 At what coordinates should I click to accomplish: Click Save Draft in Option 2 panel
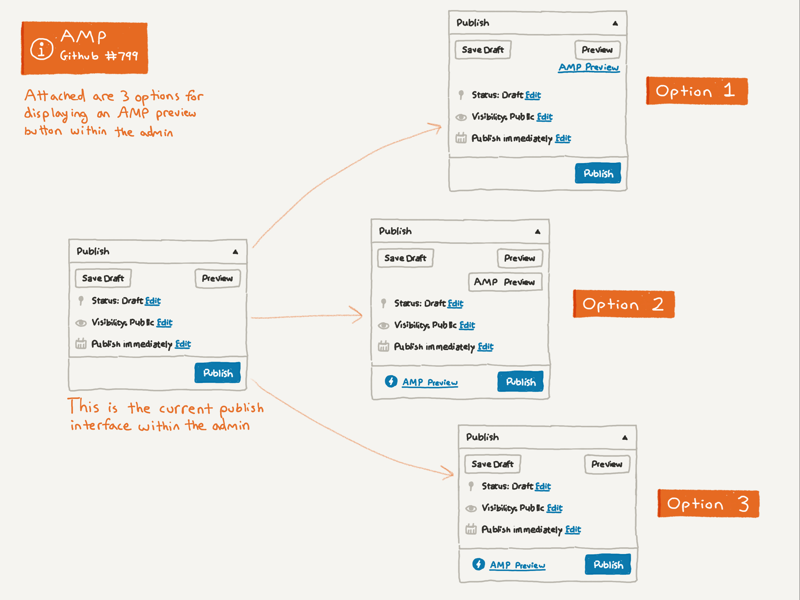coord(405,258)
